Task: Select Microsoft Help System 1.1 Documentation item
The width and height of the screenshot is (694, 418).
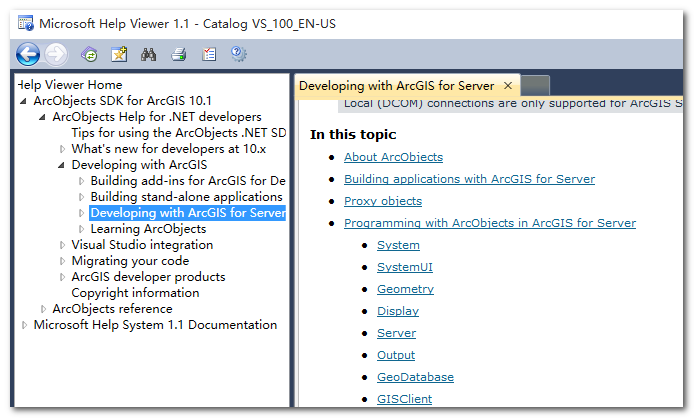Action: (155, 325)
